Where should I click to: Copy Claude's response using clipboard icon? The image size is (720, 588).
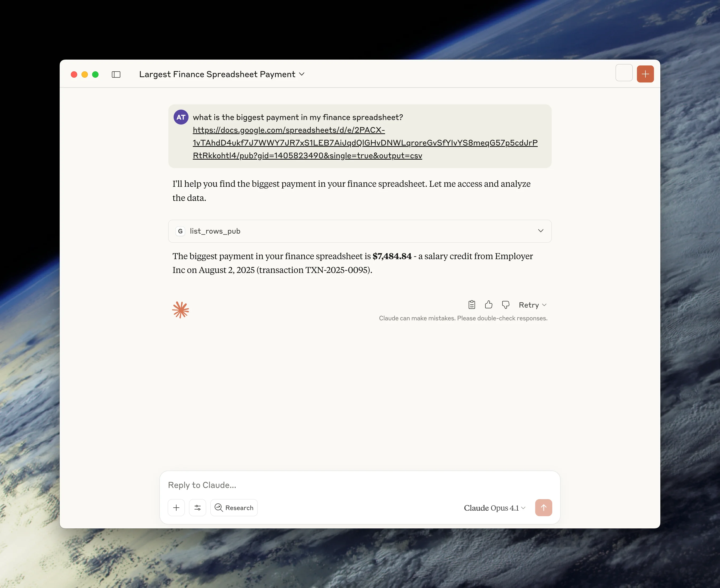click(472, 305)
